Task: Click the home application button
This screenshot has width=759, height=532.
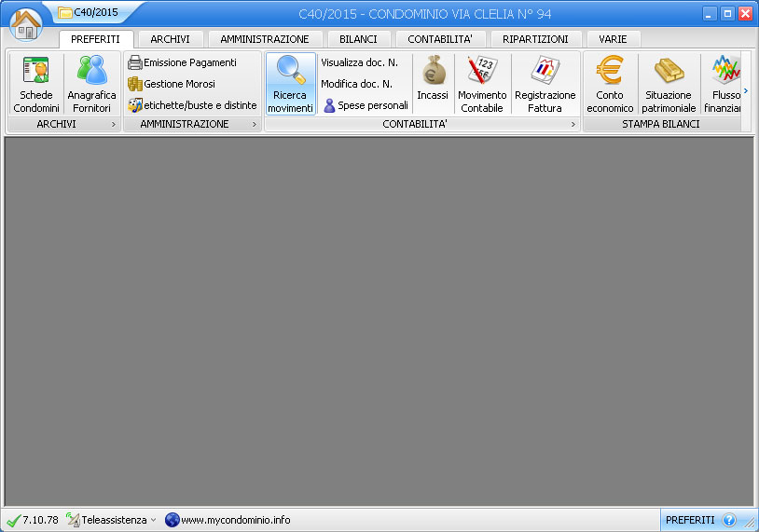Action: click(x=26, y=23)
